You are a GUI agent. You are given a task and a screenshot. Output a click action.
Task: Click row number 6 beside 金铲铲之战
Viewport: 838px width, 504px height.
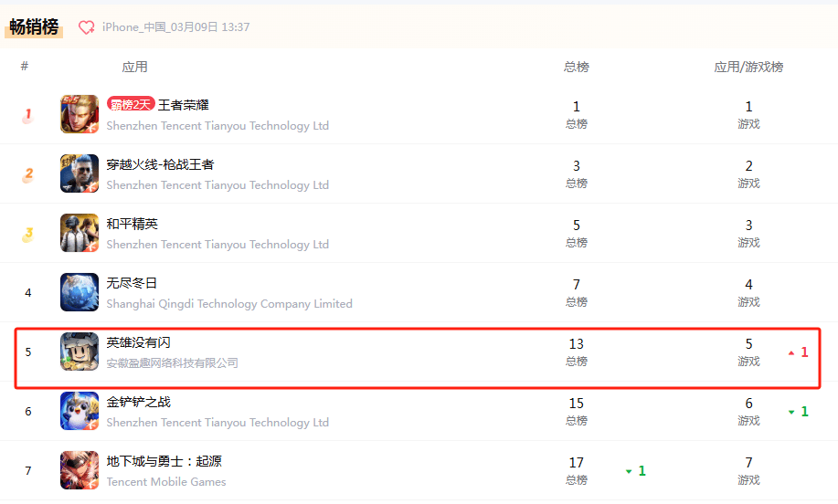27,411
